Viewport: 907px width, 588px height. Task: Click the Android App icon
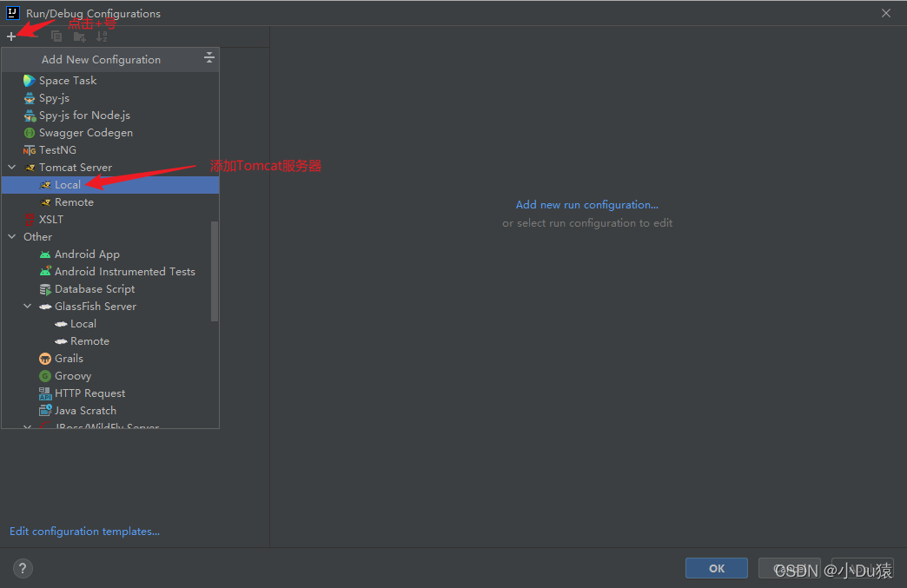pyautogui.click(x=45, y=254)
